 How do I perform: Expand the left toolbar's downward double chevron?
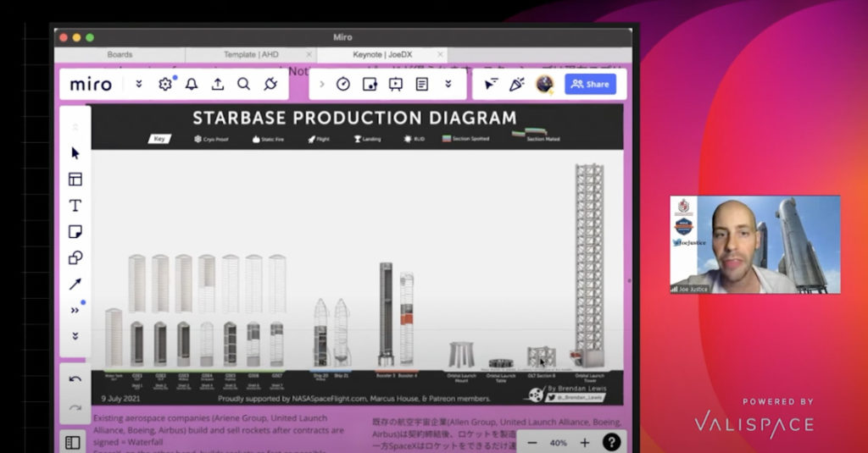coord(75,335)
